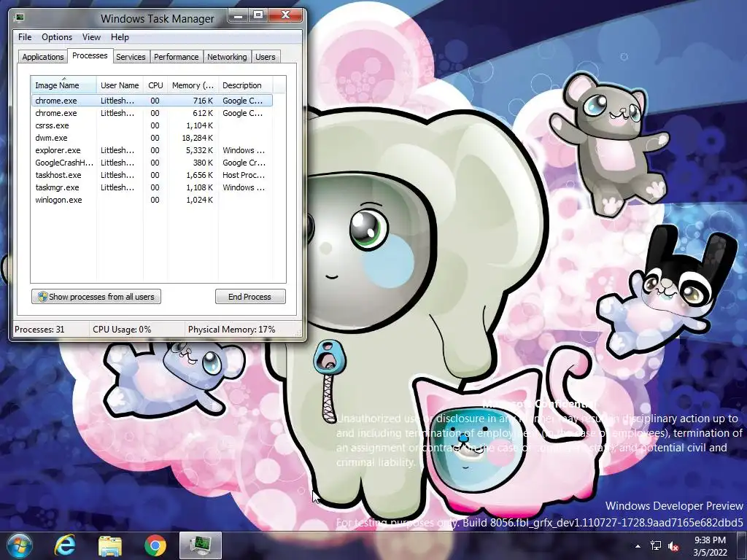Image resolution: width=747 pixels, height=560 pixels.
Task: Show hidden system tray icons arrow
Action: (x=638, y=546)
